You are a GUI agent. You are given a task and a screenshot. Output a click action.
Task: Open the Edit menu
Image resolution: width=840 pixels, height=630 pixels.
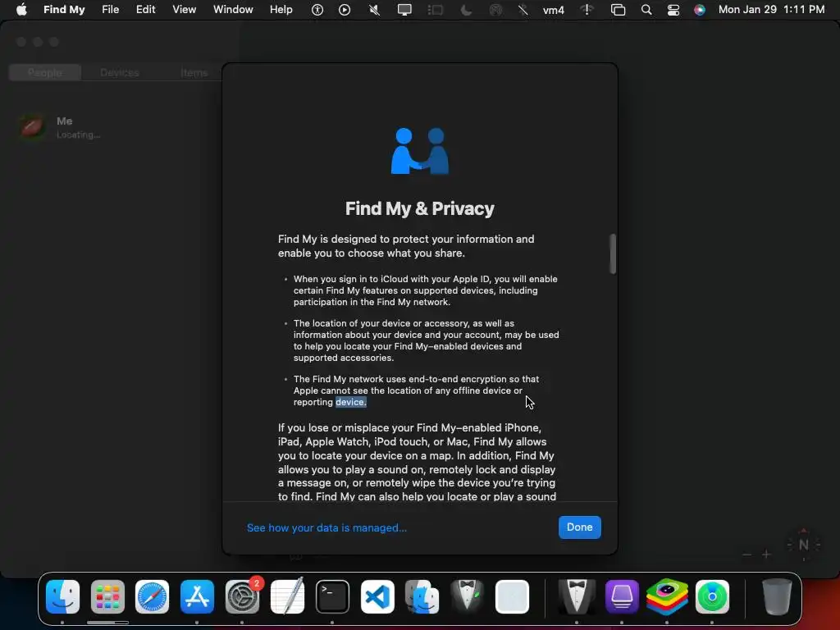click(x=146, y=10)
